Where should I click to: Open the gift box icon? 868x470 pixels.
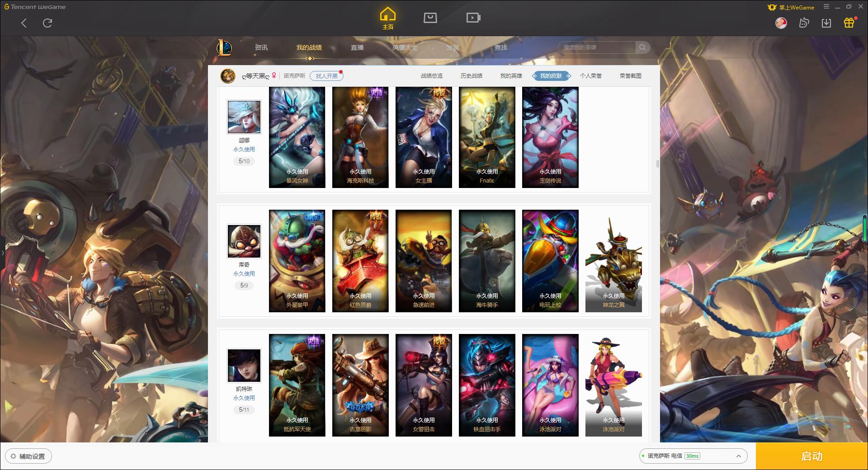click(849, 23)
